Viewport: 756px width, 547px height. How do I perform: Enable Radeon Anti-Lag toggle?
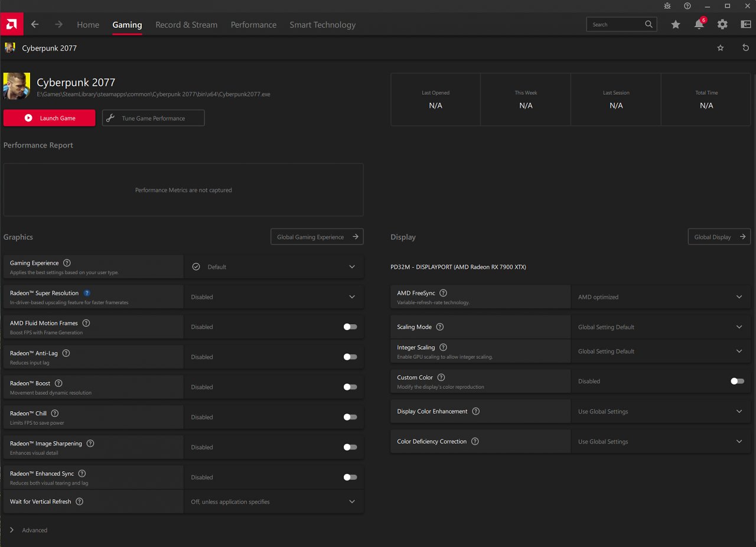click(350, 357)
